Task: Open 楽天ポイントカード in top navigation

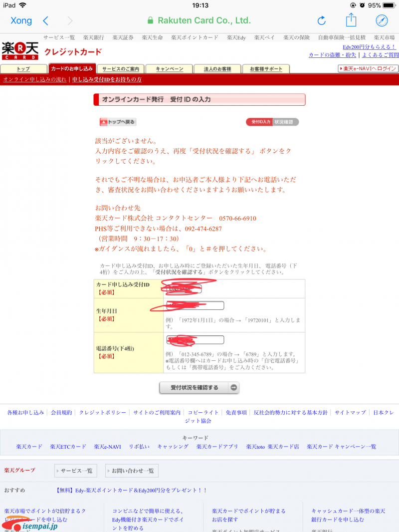Action: coord(195,37)
